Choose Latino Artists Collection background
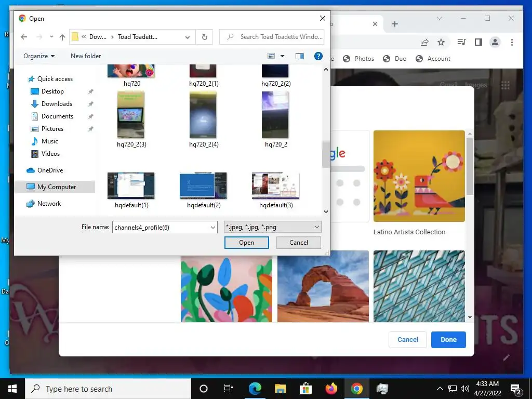532x399 pixels. pos(419,176)
